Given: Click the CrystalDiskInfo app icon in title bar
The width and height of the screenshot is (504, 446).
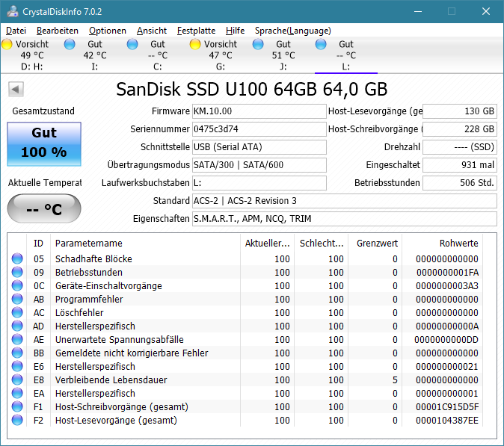Looking at the screenshot, I should 13,11.
